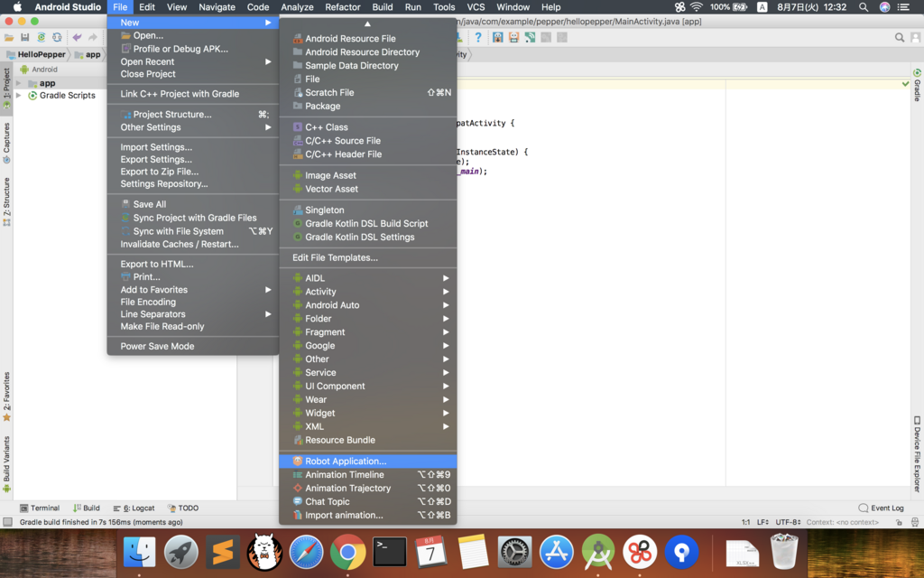Choose Invalidate Caches / Restart...
Image resolution: width=924 pixels, height=578 pixels.
pos(193,244)
